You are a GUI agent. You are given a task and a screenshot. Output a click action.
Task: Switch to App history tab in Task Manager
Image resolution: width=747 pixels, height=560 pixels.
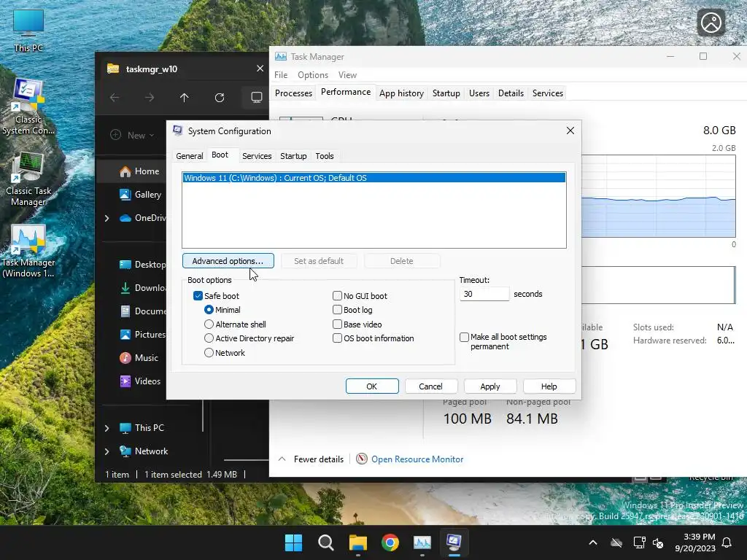[402, 93]
